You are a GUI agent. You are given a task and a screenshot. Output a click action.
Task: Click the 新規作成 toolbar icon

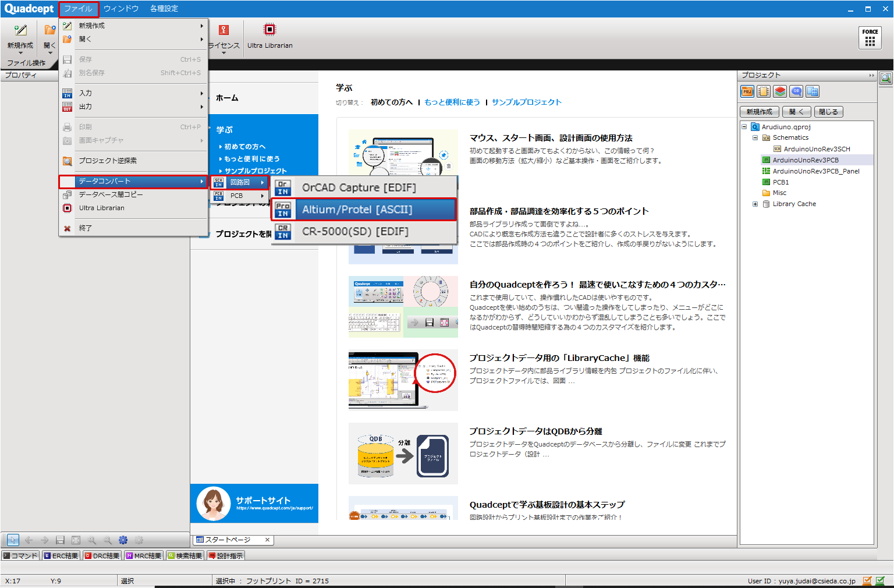[20, 30]
